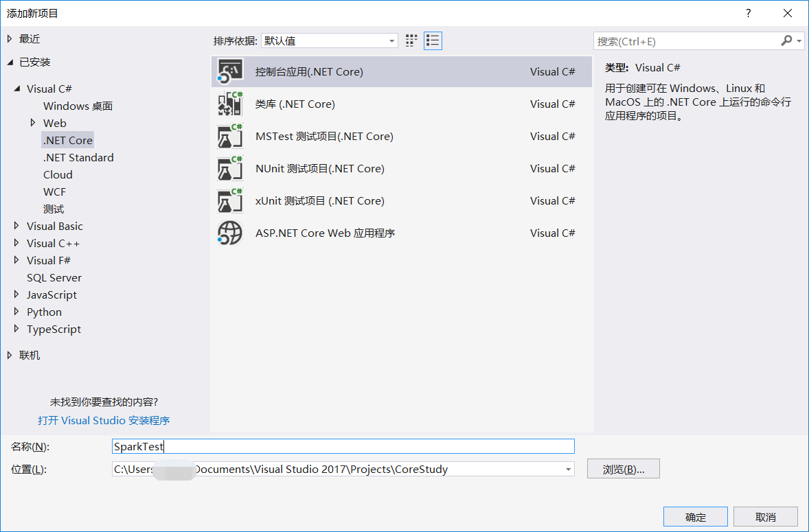This screenshot has height=532, width=809.
Task: Click the project name field SparkTest
Action: tap(343, 446)
